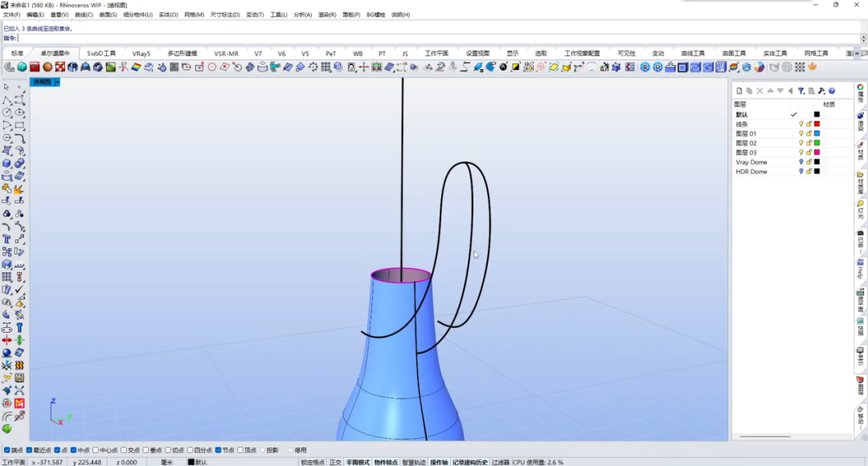The width and height of the screenshot is (868, 466).
Task: Select the circle tool in left sidebar
Action: click(x=6, y=112)
